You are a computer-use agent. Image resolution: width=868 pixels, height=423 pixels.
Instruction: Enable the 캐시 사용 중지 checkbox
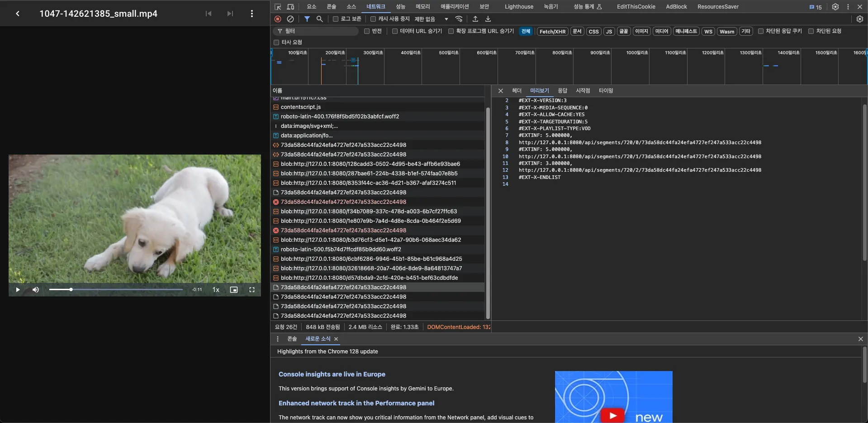pyautogui.click(x=373, y=19)
